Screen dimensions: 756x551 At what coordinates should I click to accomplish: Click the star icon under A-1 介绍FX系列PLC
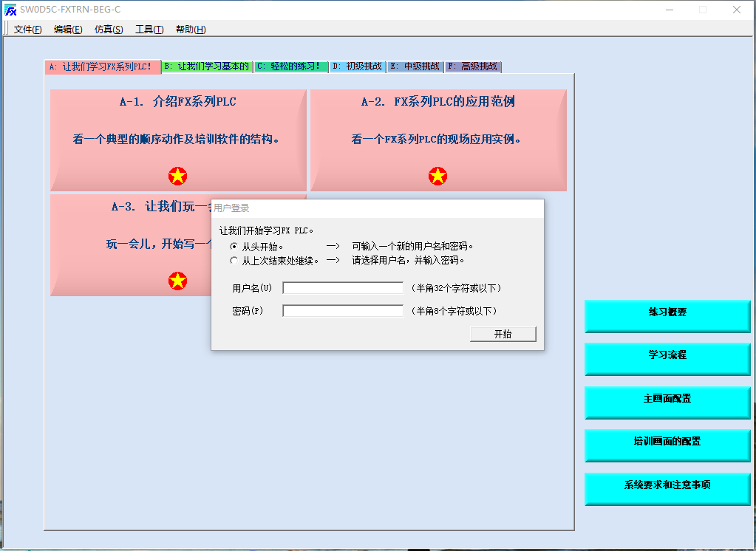click(x=177, y=176)
